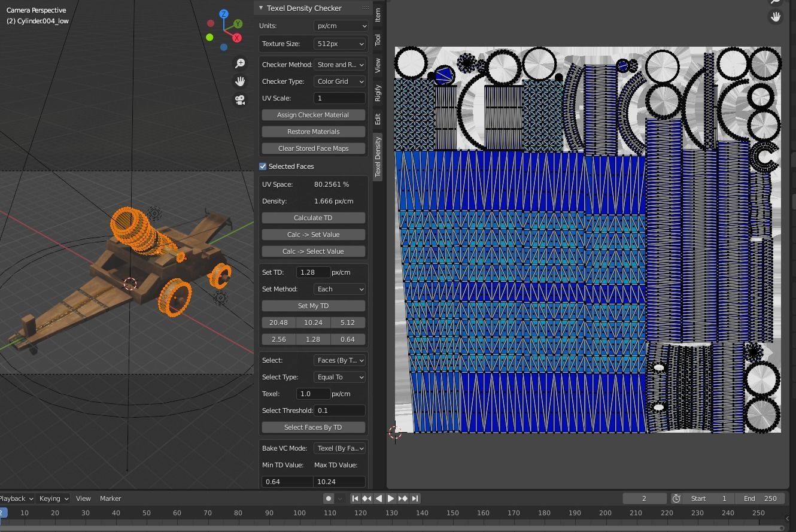This screenshot has height=532, width=796.
Task: Open the Texture Size dropdown
Action: click(x=341, y=44)
